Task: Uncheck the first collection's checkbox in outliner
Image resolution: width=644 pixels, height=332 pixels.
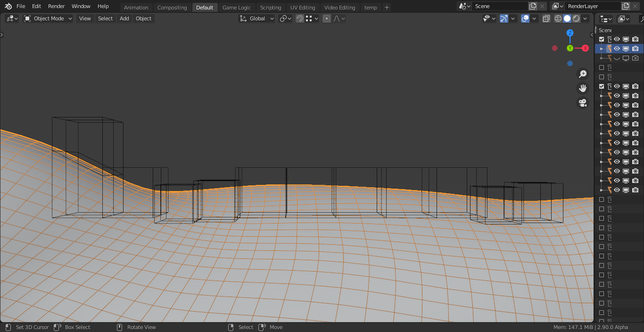Action: (601, 39)
